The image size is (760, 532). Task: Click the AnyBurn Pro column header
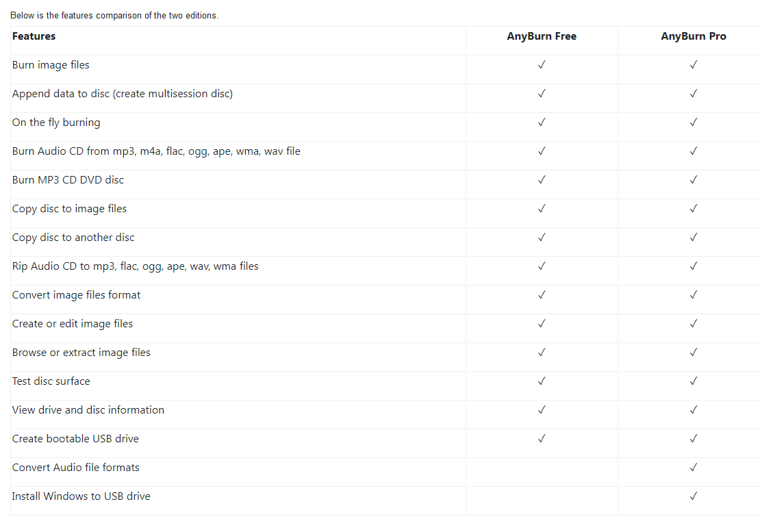tap(694, 36)
